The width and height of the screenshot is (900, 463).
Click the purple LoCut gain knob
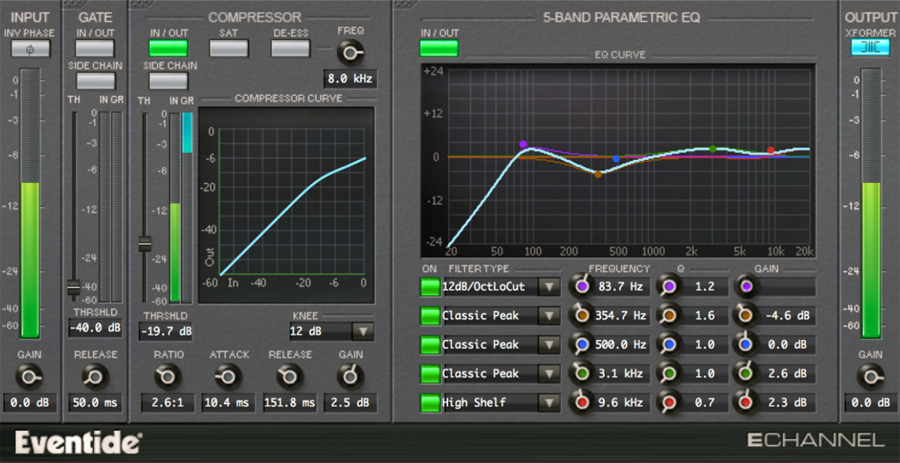coord(746,286)
